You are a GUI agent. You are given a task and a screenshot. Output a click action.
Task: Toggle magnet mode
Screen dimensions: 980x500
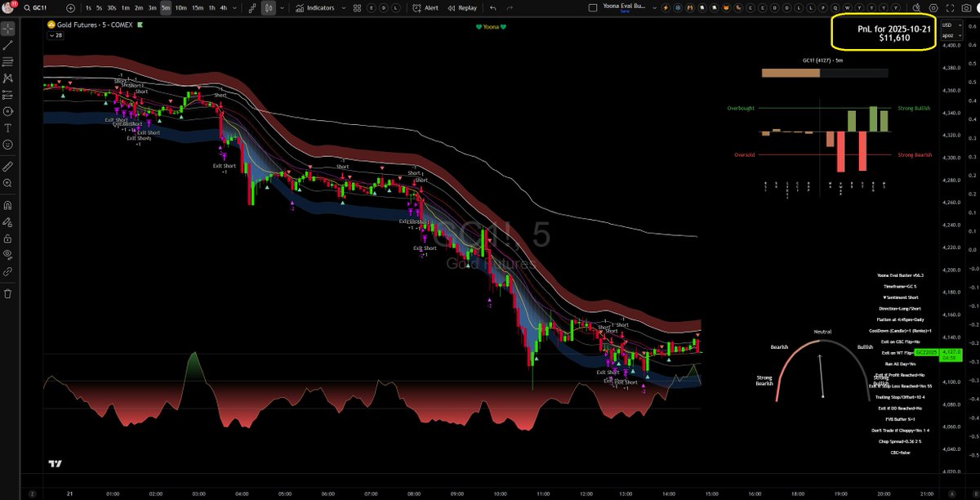(8, 206)
